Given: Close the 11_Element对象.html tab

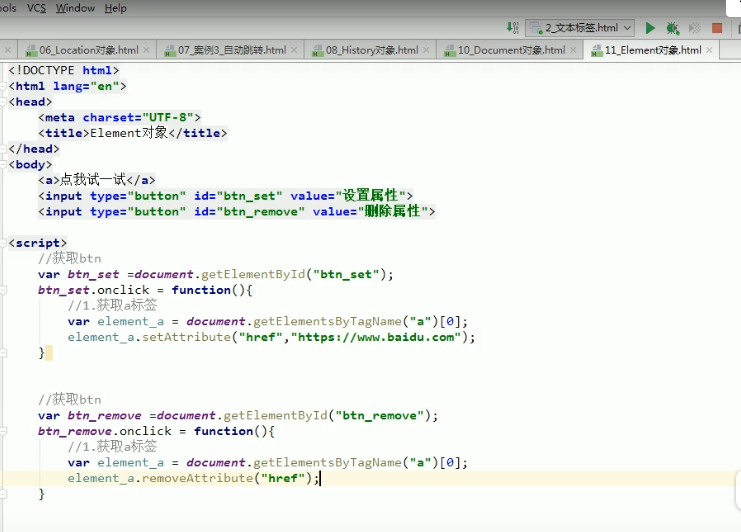Looking at the screenshot, I should (x=709, y=50).
